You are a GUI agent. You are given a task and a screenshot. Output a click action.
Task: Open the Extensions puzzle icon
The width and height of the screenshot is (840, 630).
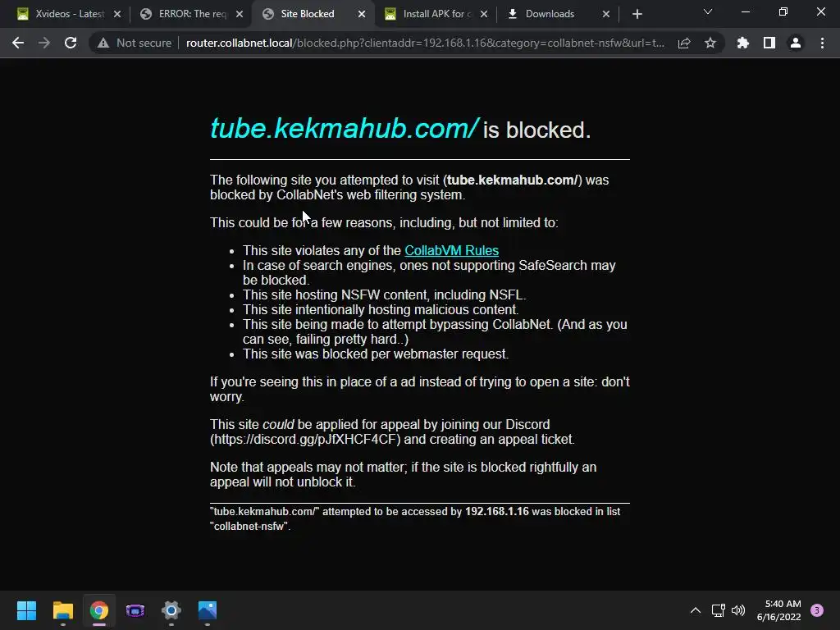coord(743,43)
